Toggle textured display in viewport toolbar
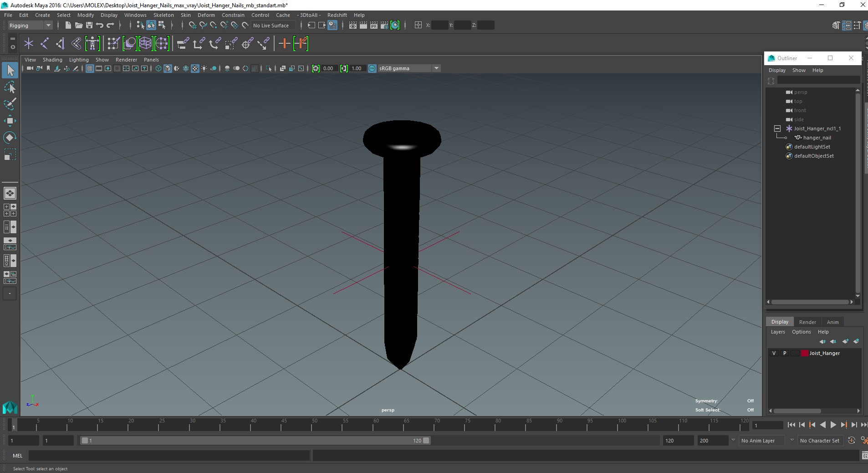Screen dimensions: 868x473 [x=195, y=68]
